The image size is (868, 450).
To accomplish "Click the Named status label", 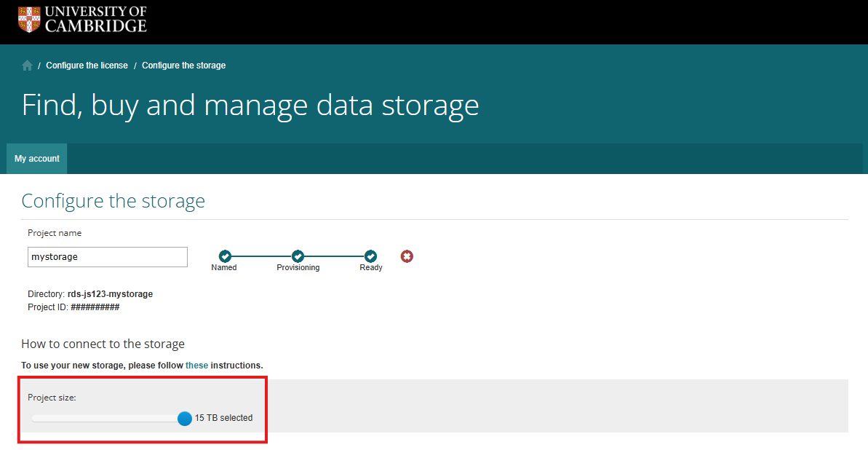I will coord(224,268).
